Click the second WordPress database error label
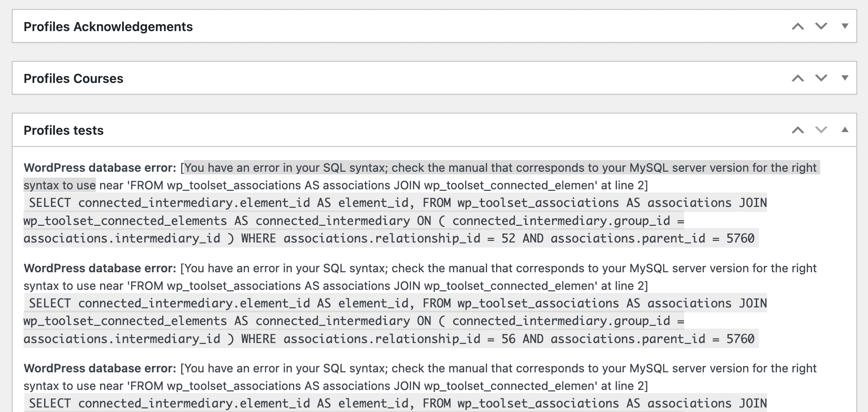This screenshot has width=868, height=412. click(100, 269)
